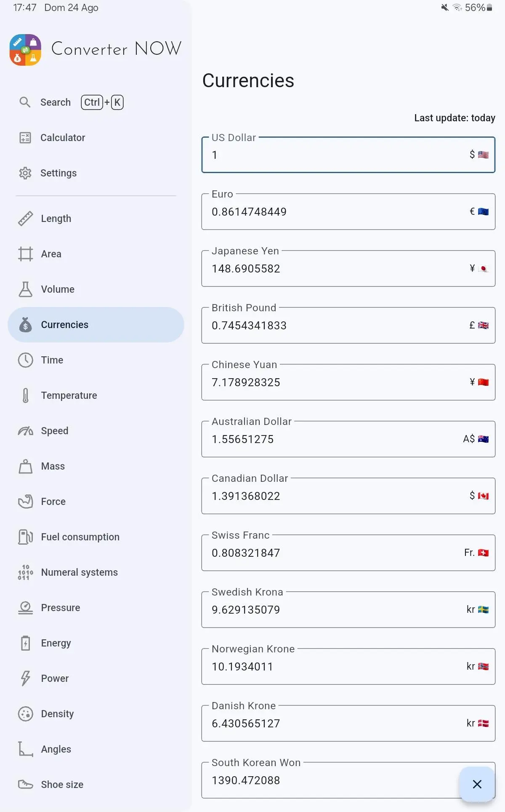Close the floating X button
505x812 pixels.
coord(477,784)
